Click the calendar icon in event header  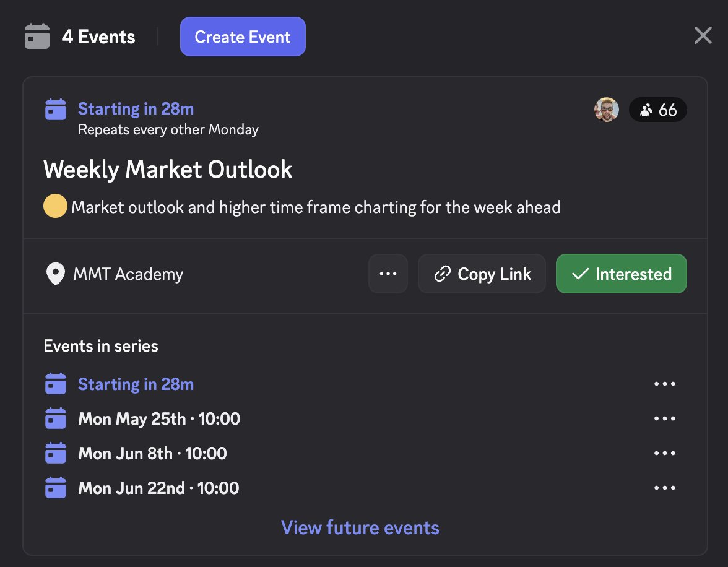(56, 109)
